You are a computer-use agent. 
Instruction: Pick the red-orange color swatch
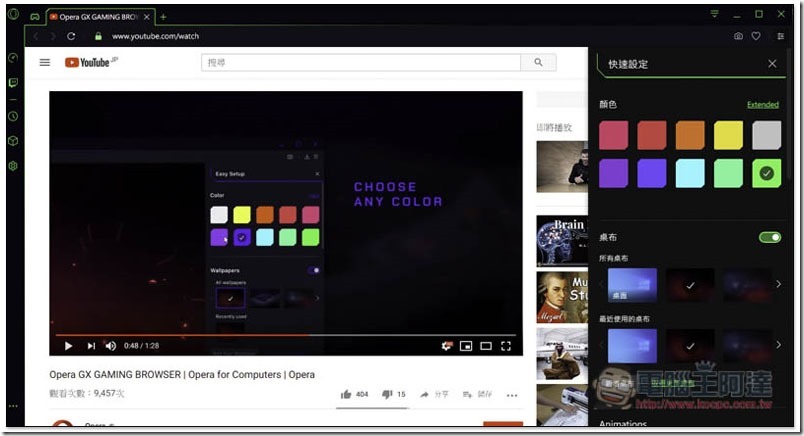pos(652,135)
